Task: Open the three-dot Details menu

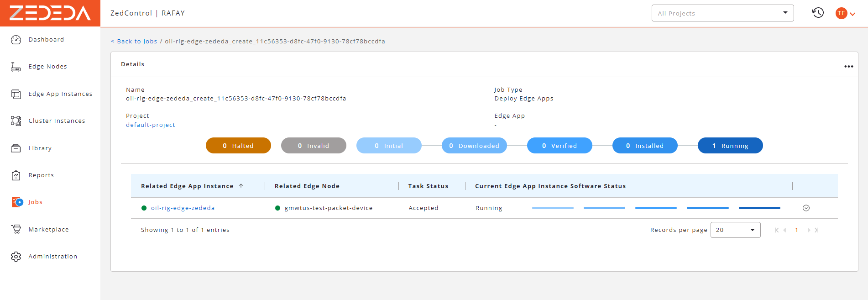Action: point(849,67)
